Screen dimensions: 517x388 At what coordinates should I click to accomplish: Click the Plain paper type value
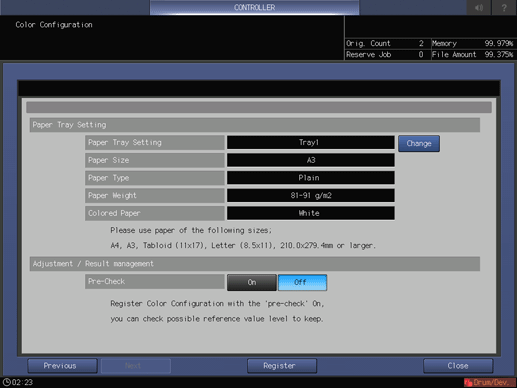click(x=311, y=178)
